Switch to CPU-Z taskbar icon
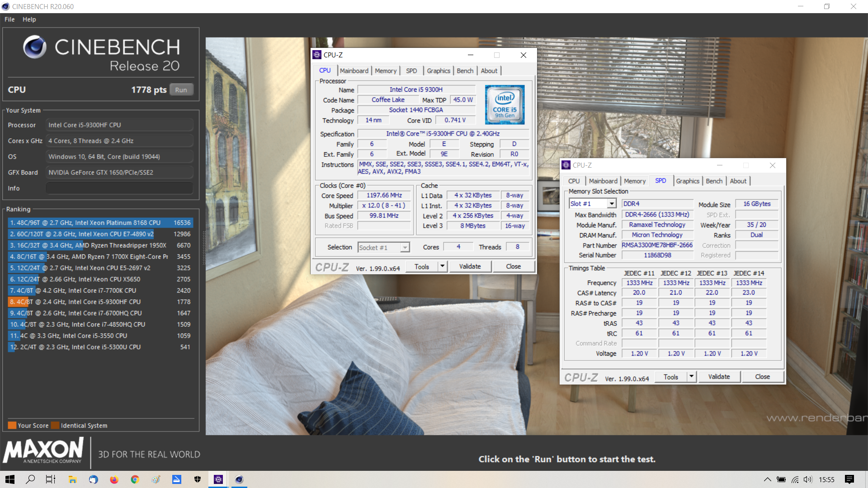Image resolution: width=868 pixels, height=488 pixels. point(218,479)
